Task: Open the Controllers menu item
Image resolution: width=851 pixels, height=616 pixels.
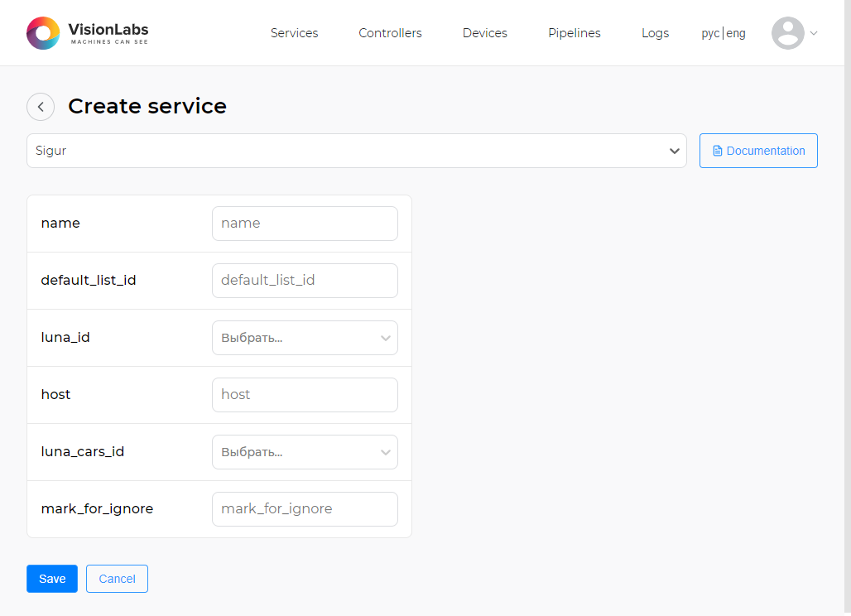Action: pyautogui.click(x=390, y=33)
